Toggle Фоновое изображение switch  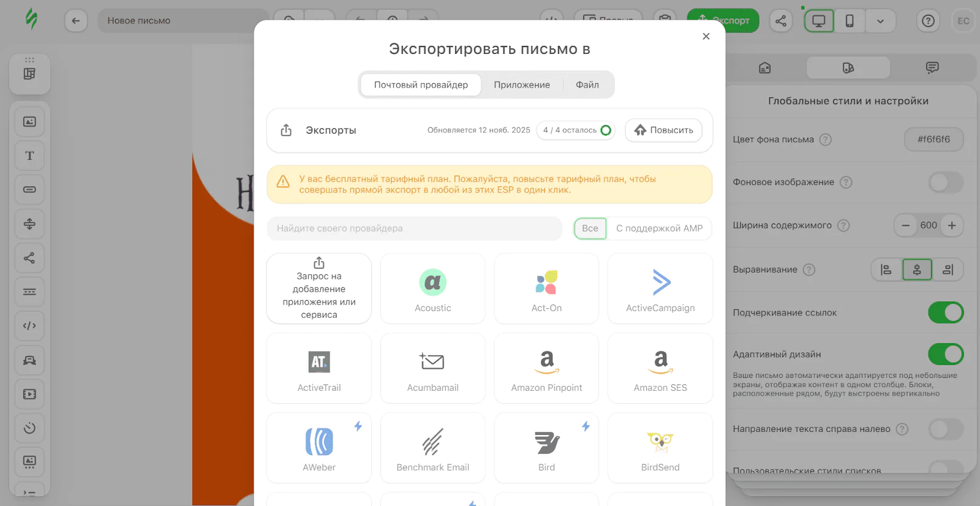pyautogui.click(x=946, y=182)
